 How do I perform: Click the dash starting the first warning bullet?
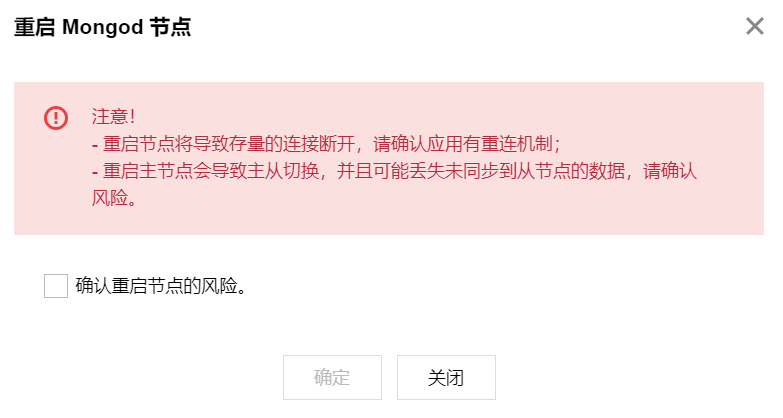pyautogui.click(x=95, y=145)
